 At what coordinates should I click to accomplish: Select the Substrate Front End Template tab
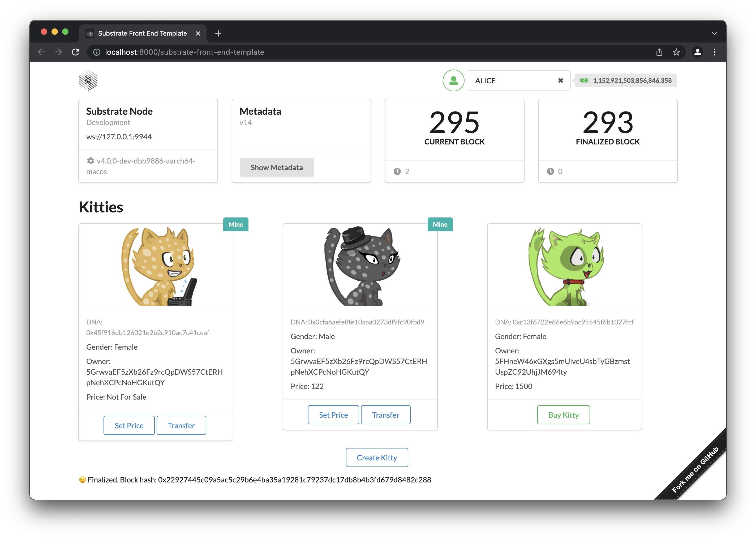pos(142,33)
